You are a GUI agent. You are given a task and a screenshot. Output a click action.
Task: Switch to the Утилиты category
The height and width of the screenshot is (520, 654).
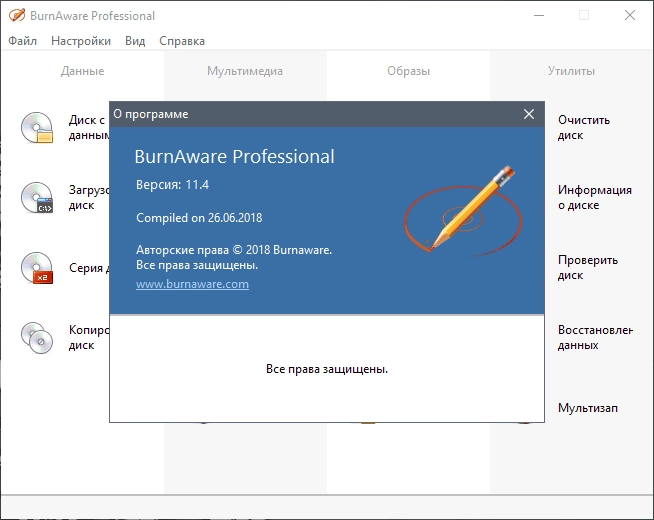[x=571, y=71]
